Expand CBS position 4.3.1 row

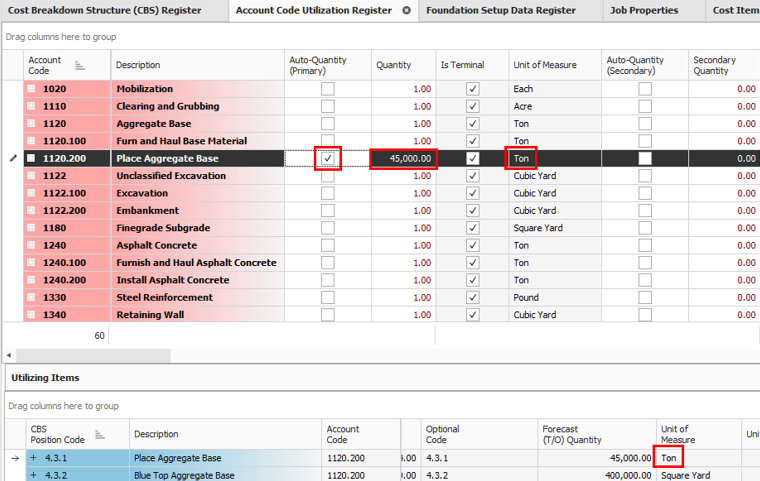[33, 459]
